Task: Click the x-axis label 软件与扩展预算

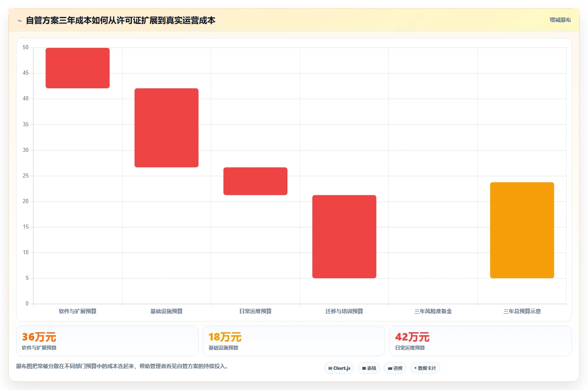Action: (78, 311)
